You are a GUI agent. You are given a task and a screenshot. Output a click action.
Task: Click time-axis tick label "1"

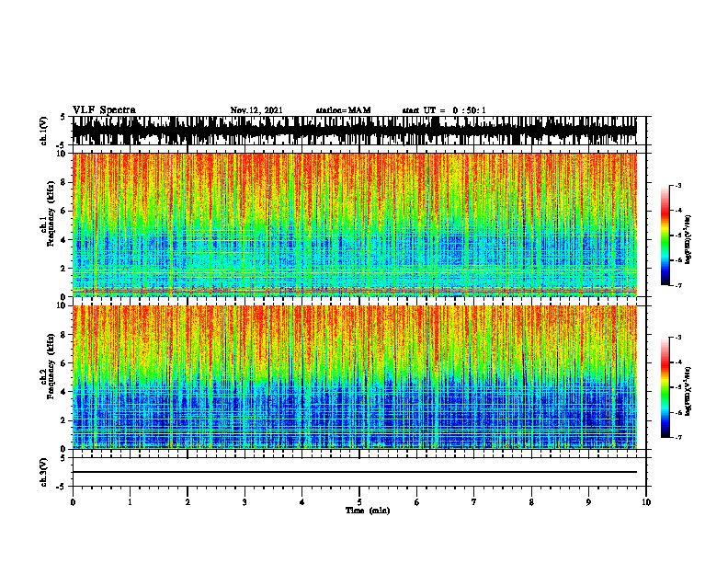[x=130, y=502]
